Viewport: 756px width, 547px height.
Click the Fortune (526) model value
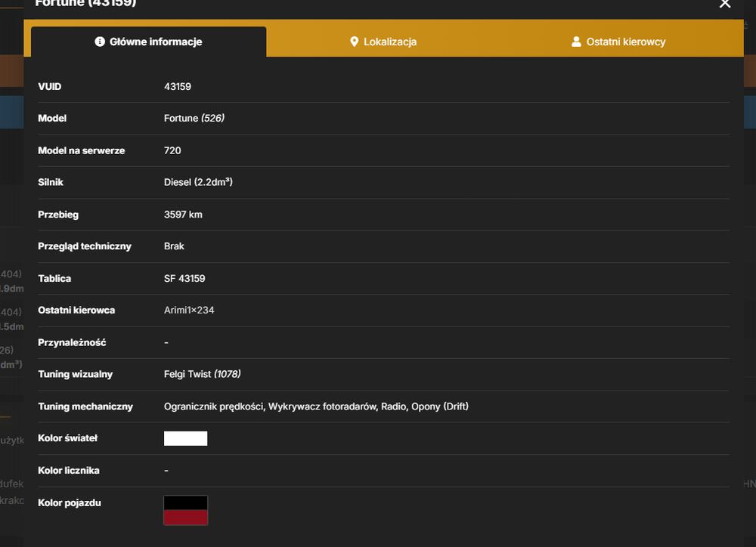tap(194, 119)
